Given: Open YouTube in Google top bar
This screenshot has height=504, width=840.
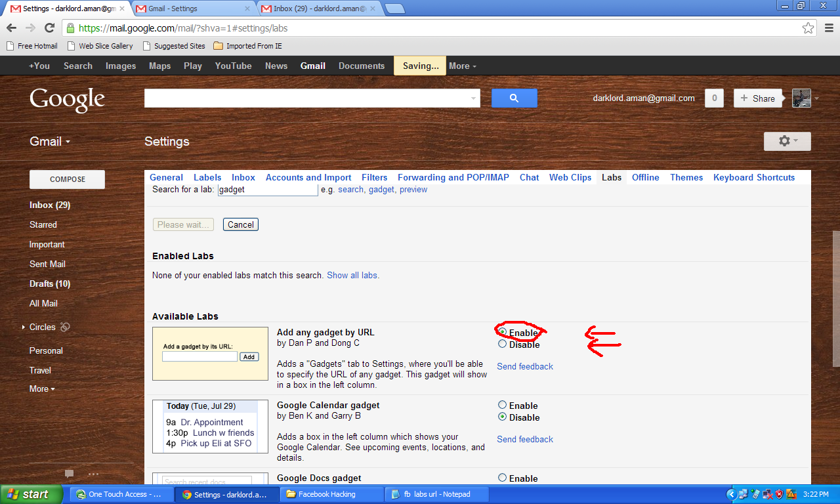Looking at the screenshot, I should 234,66.
